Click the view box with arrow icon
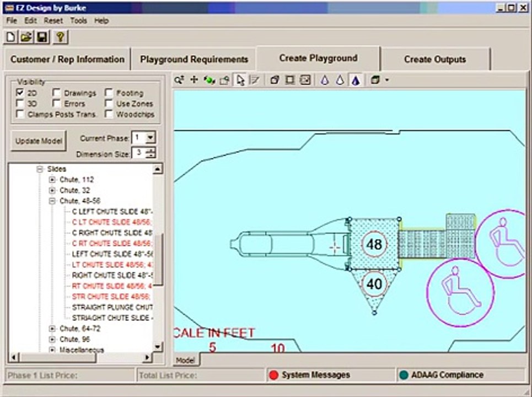Image resolution: width=532 pixels, height=397 pixels. point(224,80)
